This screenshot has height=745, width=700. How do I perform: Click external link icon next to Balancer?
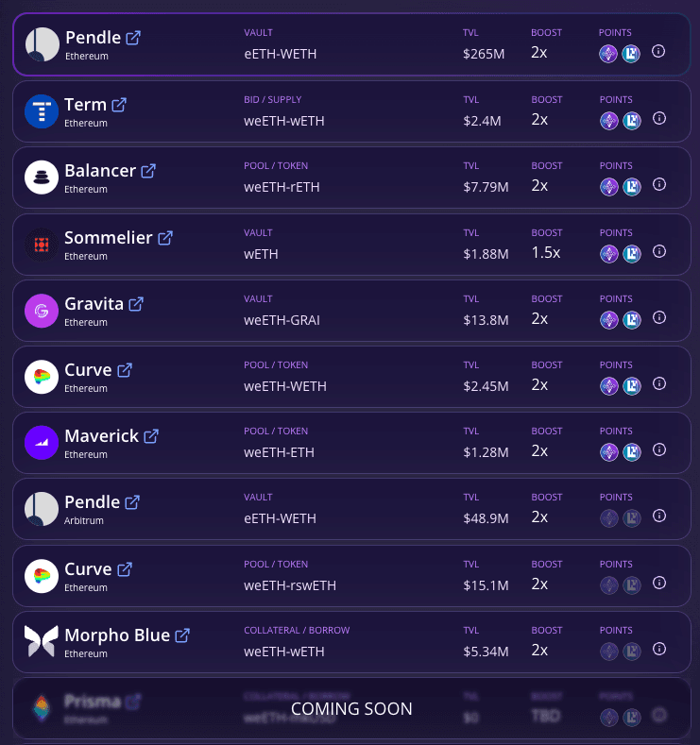148,171
